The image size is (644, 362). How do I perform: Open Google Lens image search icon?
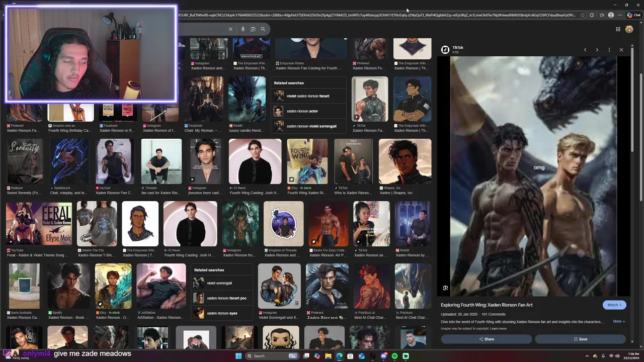[x=253, y=29]
